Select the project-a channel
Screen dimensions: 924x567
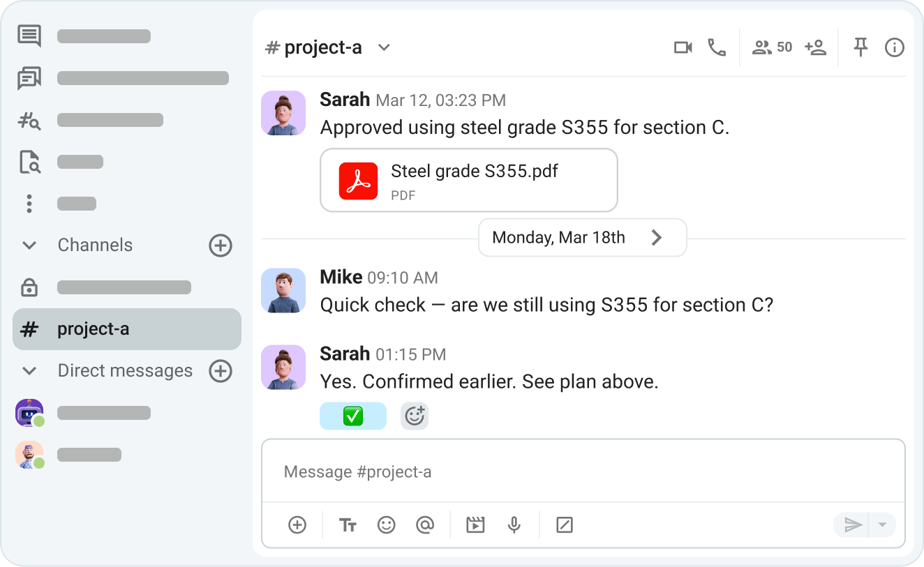tap(126, 328)
